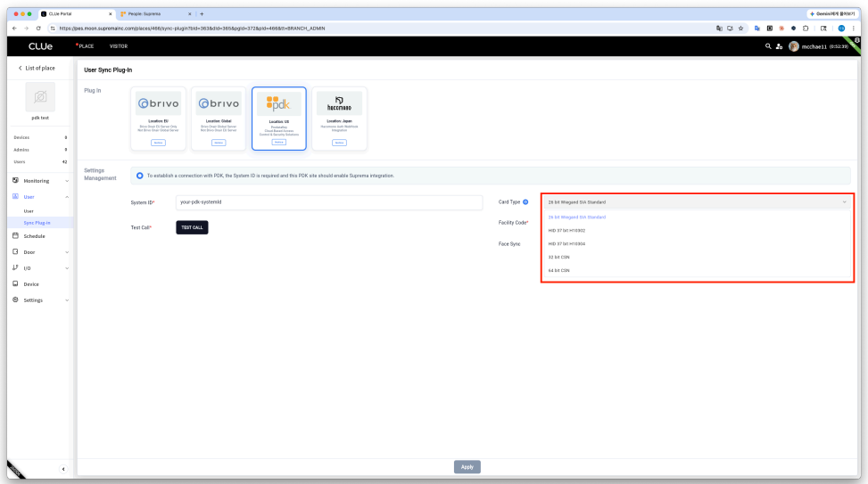Open the VISITOR tab in top bar
This screenshot has width=868, height=484.
(x=119, y=46)
